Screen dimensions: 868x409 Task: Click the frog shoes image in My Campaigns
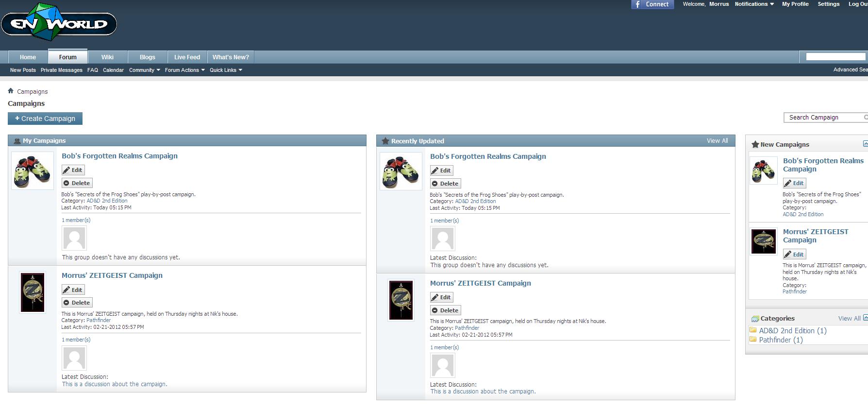click(x=33, y=170)
